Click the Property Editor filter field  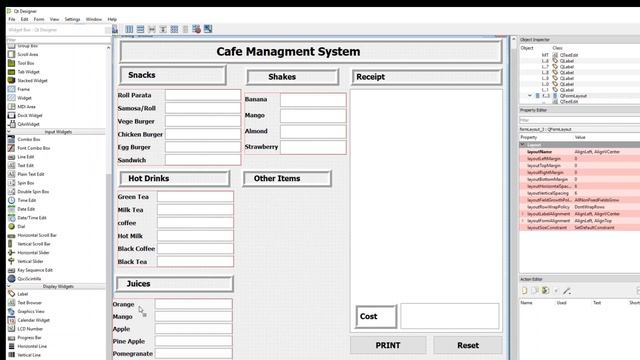tap(580, 120)
